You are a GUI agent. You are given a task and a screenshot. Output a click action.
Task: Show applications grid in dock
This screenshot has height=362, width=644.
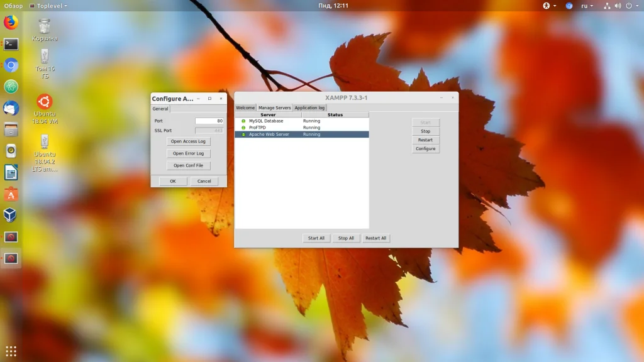coord(11,351)
